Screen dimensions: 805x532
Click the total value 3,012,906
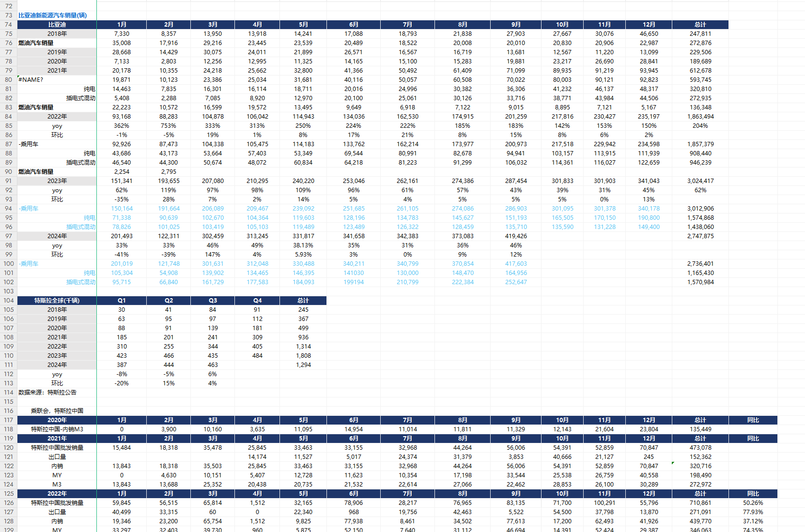point(700,209)
